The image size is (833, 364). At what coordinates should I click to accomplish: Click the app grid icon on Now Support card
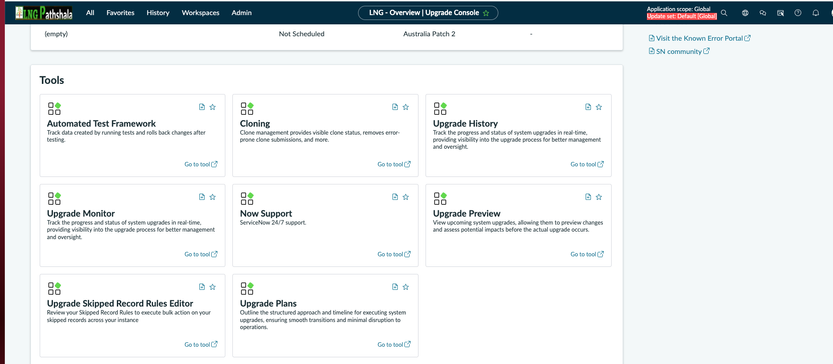click(x=247, y=198)
